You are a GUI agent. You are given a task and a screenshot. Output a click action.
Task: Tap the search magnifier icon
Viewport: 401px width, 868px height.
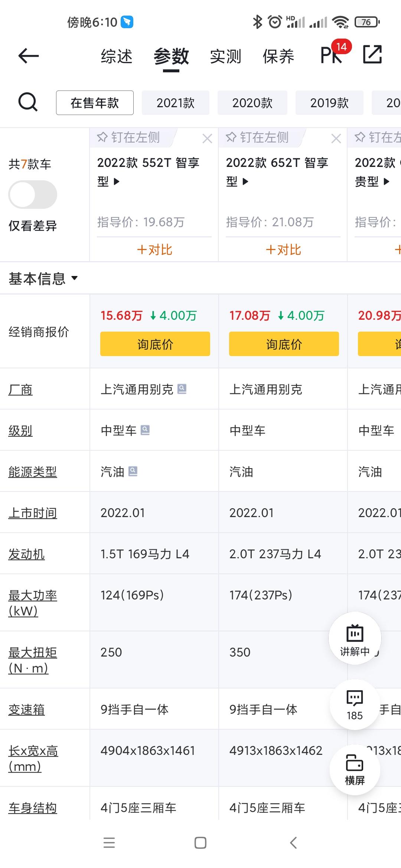(x=28, y=102)
